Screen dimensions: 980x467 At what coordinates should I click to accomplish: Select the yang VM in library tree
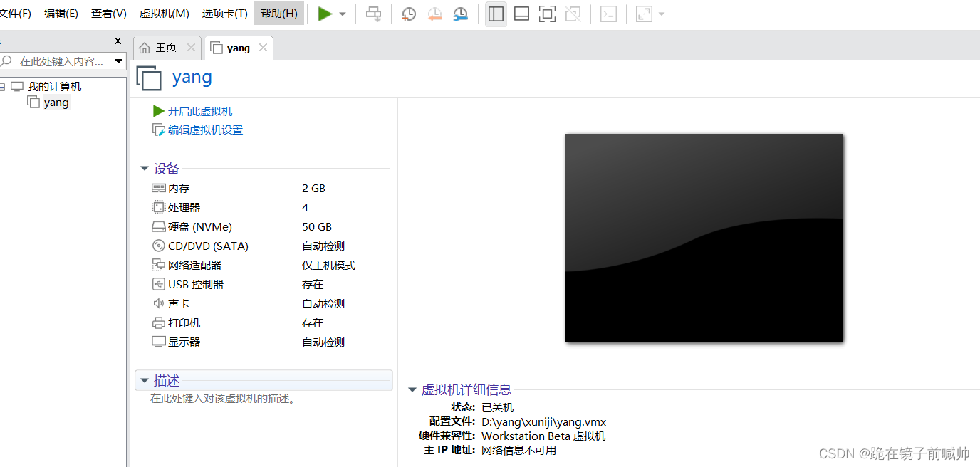(x=56, y=103)
